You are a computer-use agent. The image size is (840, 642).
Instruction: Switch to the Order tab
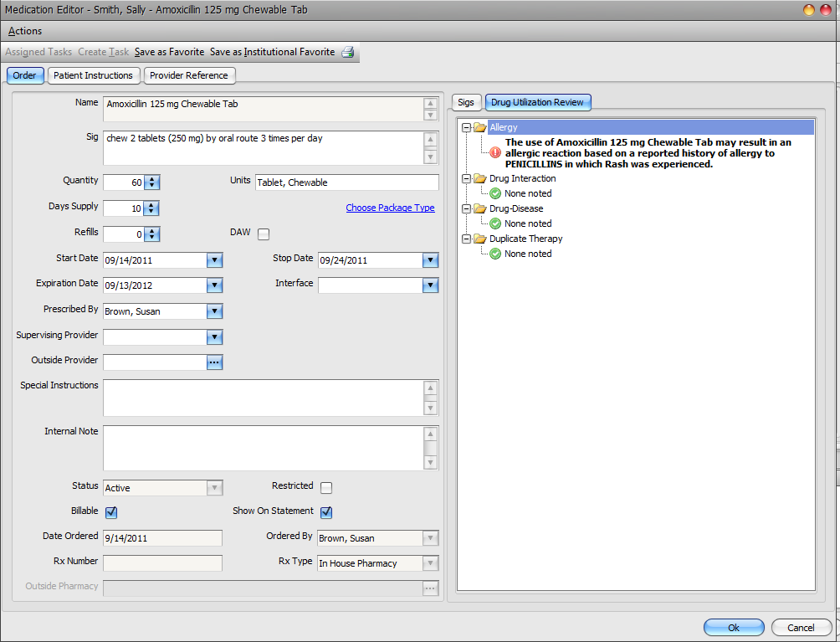24,75
